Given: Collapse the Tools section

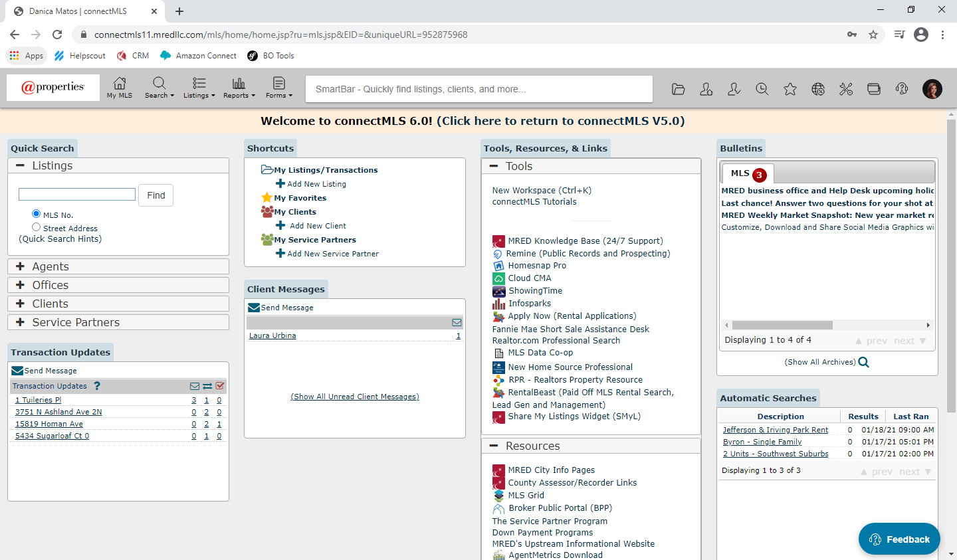Looking at the screenshot, I should coord(494,166).
